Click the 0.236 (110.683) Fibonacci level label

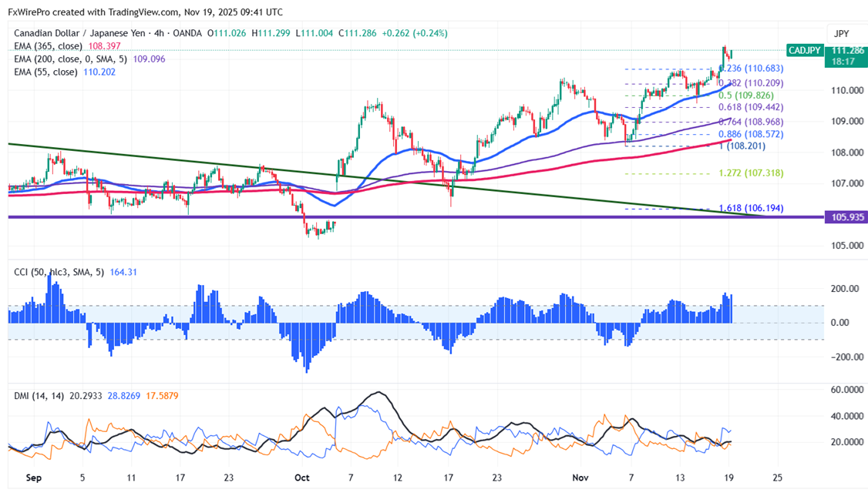click(751, 69)
